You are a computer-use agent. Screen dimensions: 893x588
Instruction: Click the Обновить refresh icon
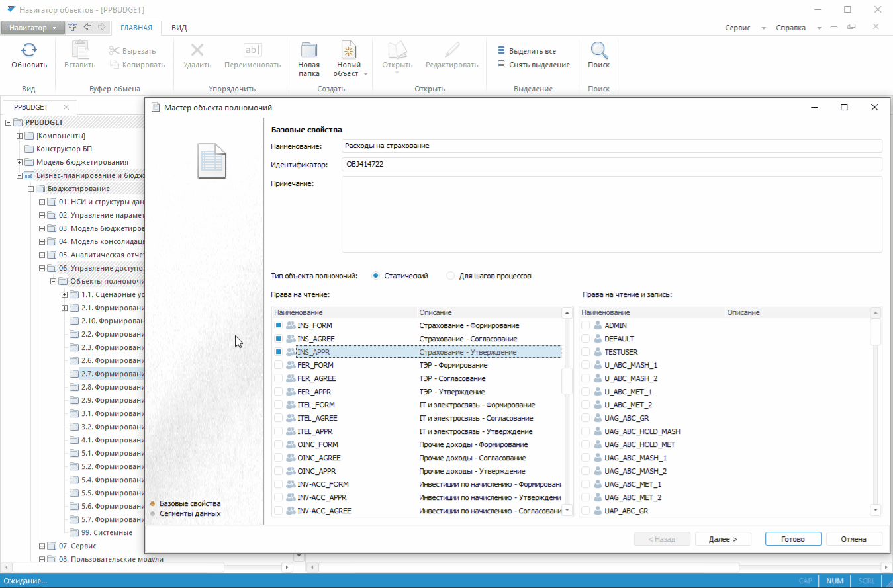coord(29,50)
